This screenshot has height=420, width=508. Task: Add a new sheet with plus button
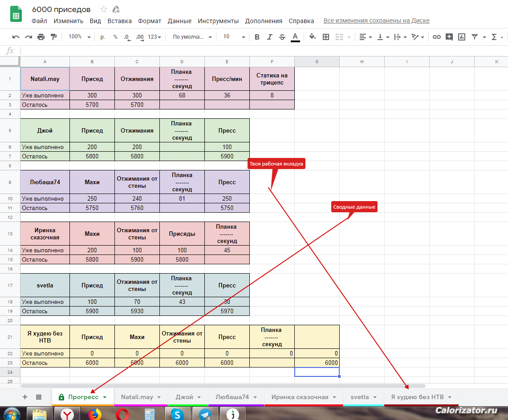pyautogui.click(x=25, y=397)
